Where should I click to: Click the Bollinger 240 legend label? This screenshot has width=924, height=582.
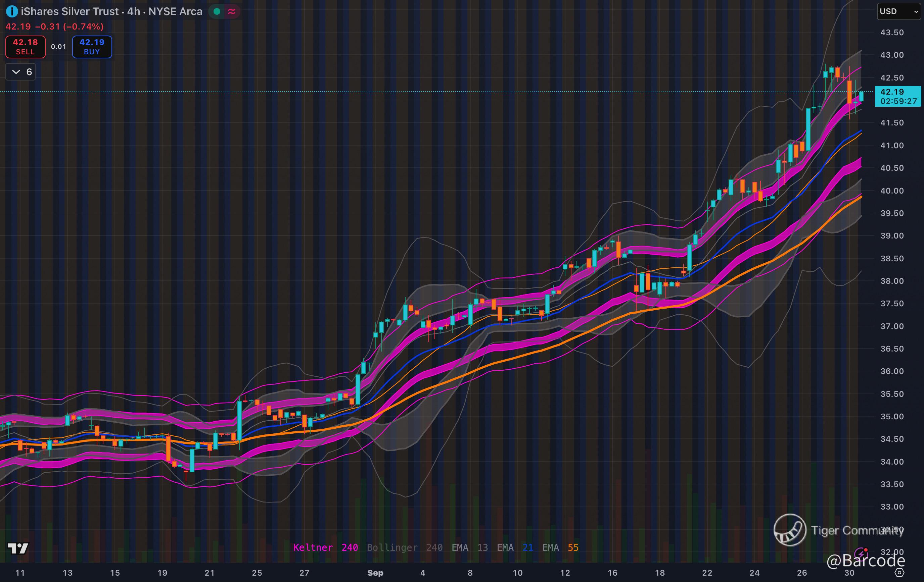[x=405, y=547]
